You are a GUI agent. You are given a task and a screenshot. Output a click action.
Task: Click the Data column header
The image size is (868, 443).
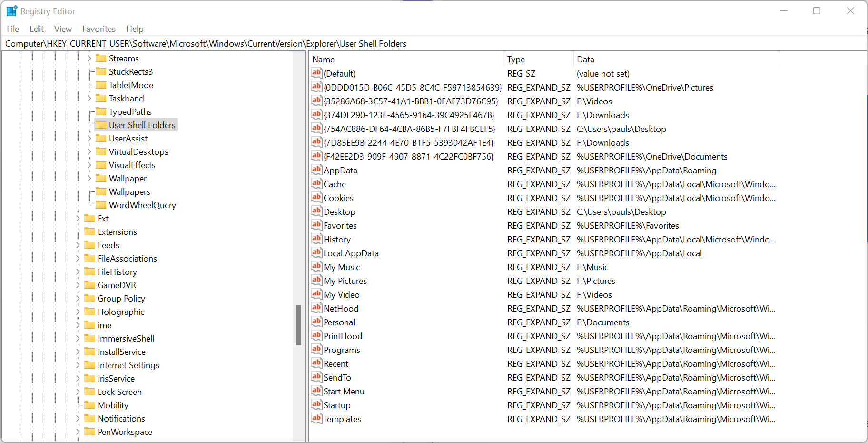click(x=585, y=60)
